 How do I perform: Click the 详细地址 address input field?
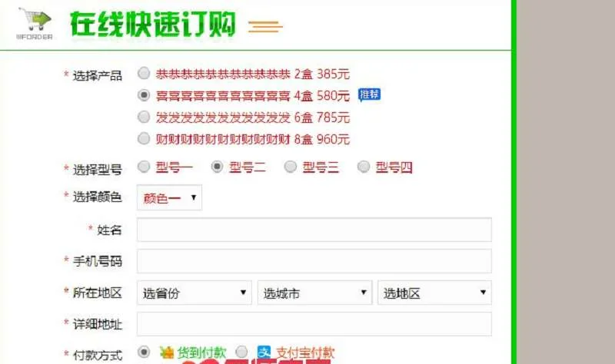(x=314, y=324)
